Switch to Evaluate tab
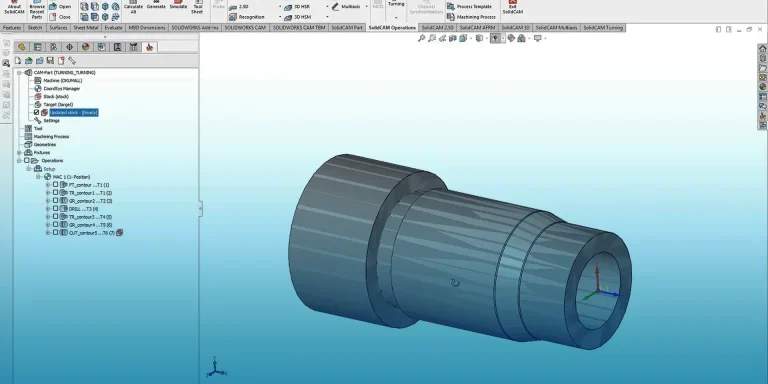Screen dimensions: 768x384 [113, 28]
